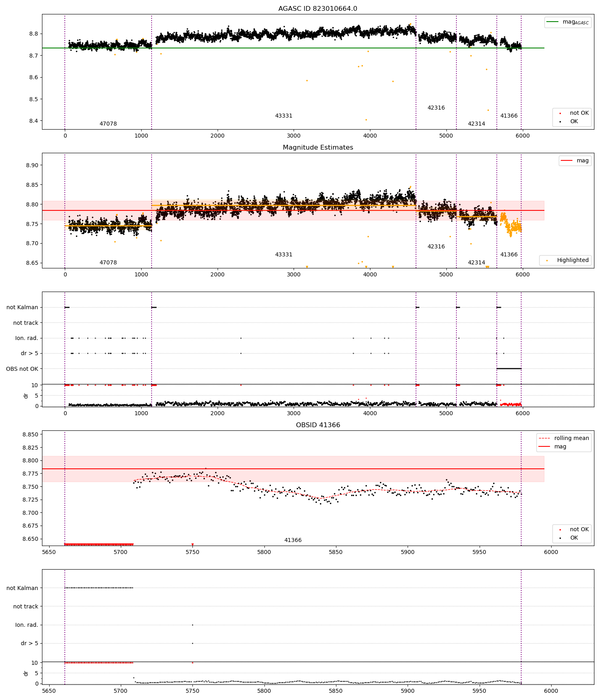Click the 8.90 tick on Magnitude Estimates axis
Image resolution: width=600 pixels, height=700 pixels.
click(x=32, y=165)
